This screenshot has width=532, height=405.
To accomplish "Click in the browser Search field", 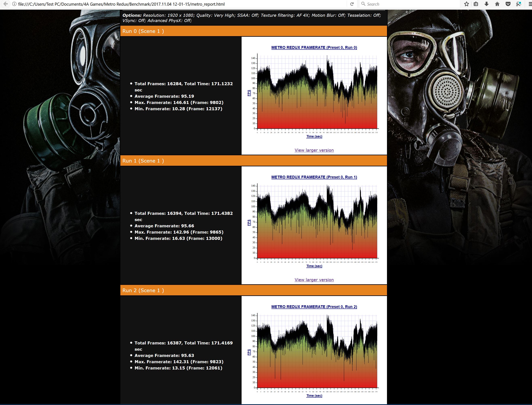I will (410, 4).
